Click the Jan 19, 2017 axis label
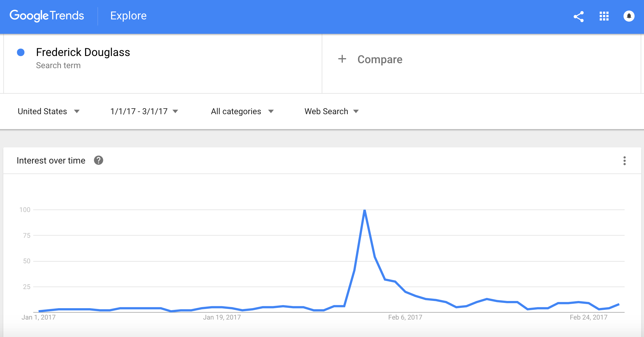The width and height of the screenshot is (644, 337). point(222,317)
